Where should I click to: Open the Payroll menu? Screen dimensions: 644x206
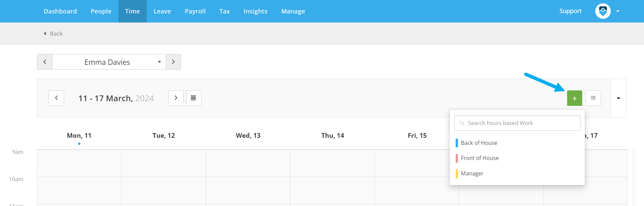(195, 11)
